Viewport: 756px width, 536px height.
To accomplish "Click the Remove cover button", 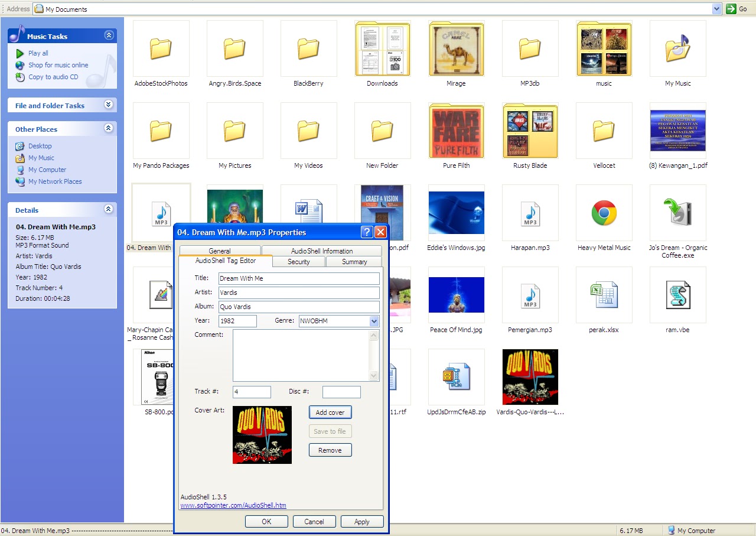I will pyautogui.click(x=330, y=450).
